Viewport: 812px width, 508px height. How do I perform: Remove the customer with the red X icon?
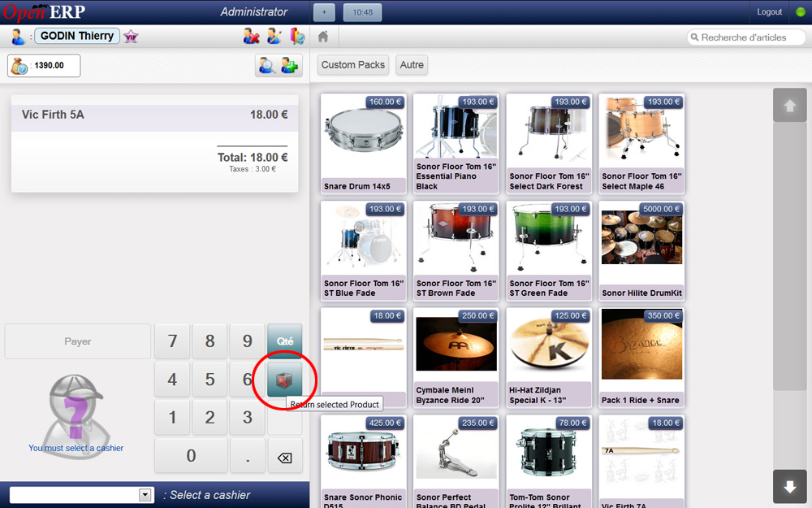click(251, 36)
